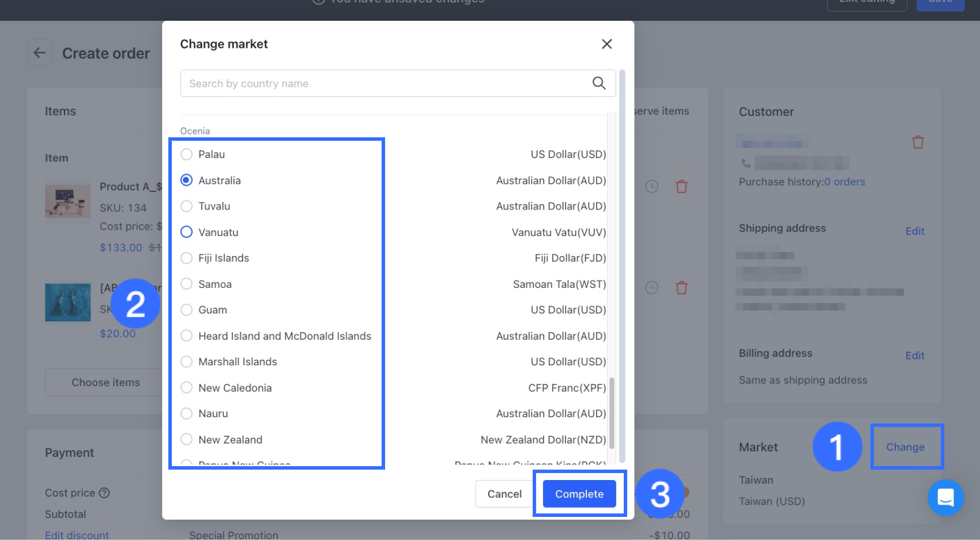Viewport: 980px width, 540px height.
Task: Delete the Product A item via trash icon
Action: (681, 187)
